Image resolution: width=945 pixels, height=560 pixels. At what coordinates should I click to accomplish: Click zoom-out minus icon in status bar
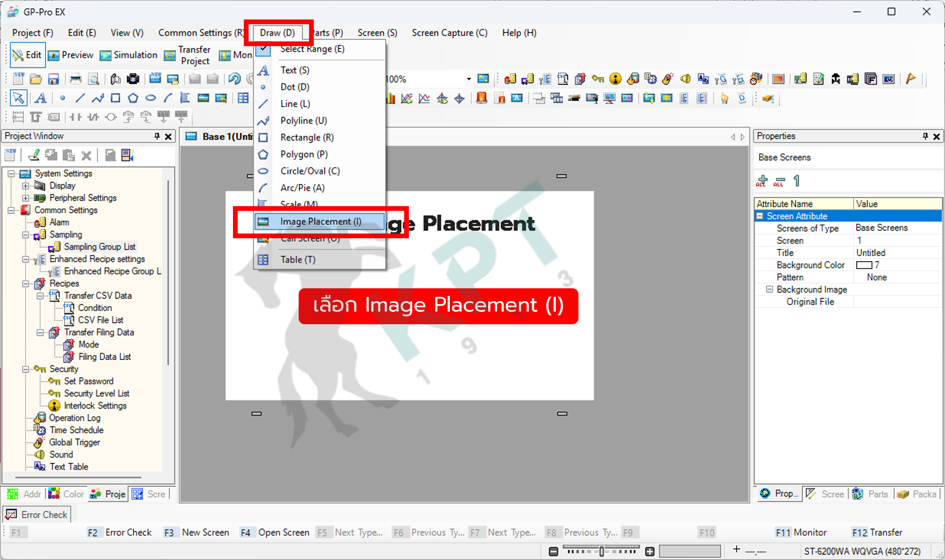553,551
